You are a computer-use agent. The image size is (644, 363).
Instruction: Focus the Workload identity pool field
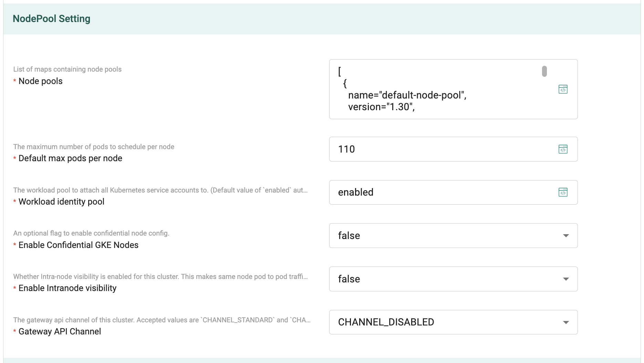point(453,192)
